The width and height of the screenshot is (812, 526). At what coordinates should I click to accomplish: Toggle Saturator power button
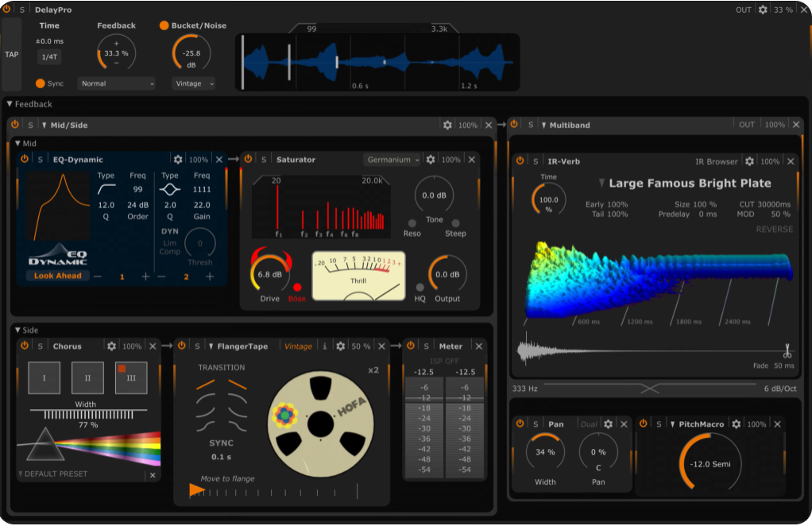pos(248,160)
